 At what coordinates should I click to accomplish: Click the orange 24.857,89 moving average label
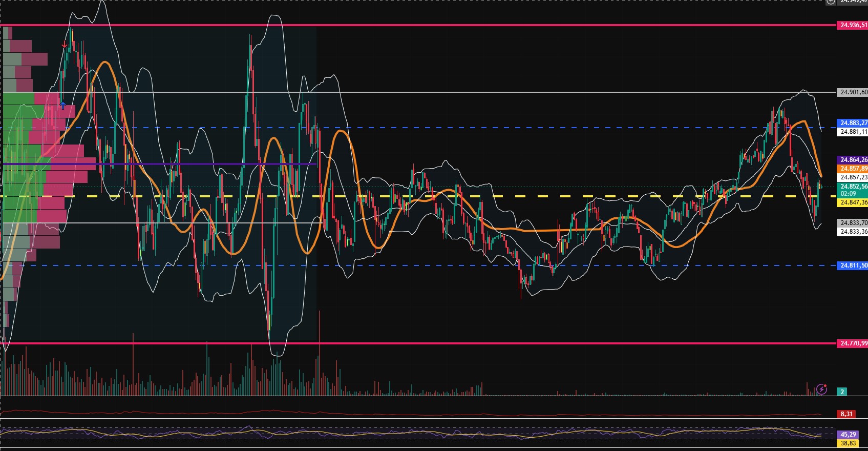pyautogui.click(x=852, y=169)
